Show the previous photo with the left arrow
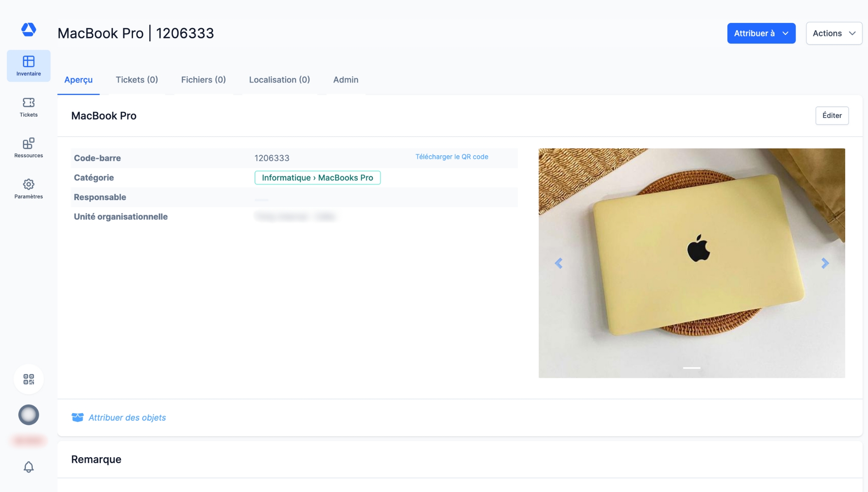The image size is (868, 492). [559, 263]
